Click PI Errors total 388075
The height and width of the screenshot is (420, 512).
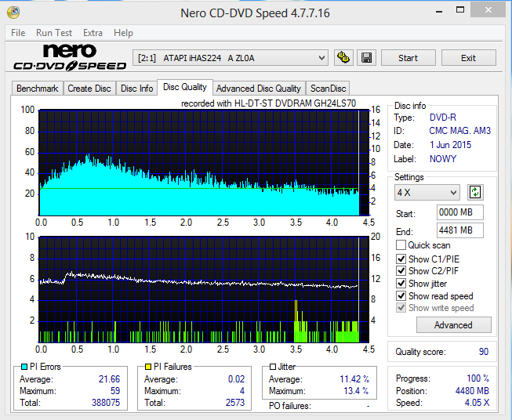point(106,403)
